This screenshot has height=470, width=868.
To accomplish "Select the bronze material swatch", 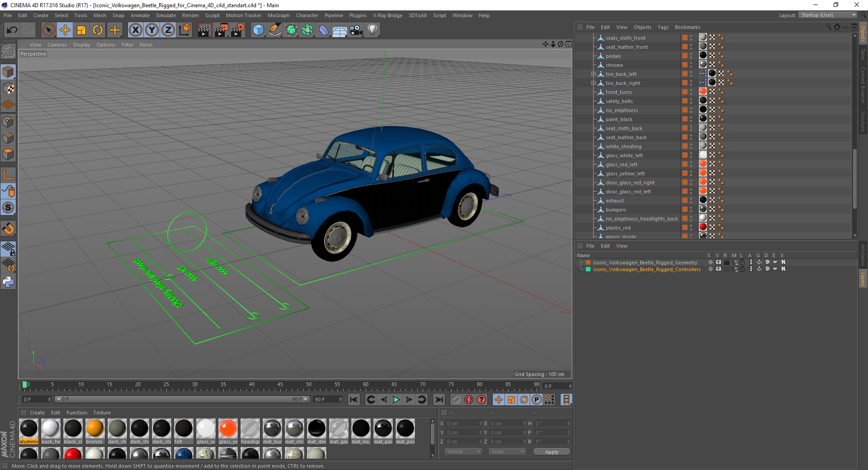I will 95,431.
